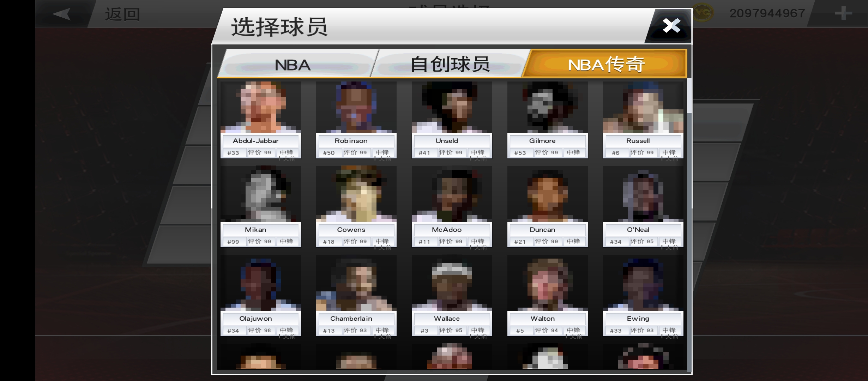Choose the Chamberlain #13 card
The image size is (868, 381).
(356, 296)
